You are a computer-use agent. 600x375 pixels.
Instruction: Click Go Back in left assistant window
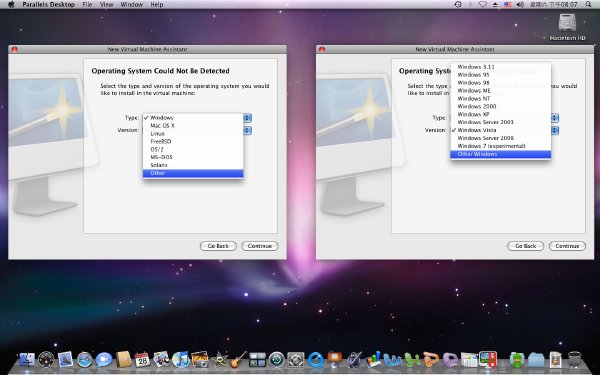pos(218,246)
